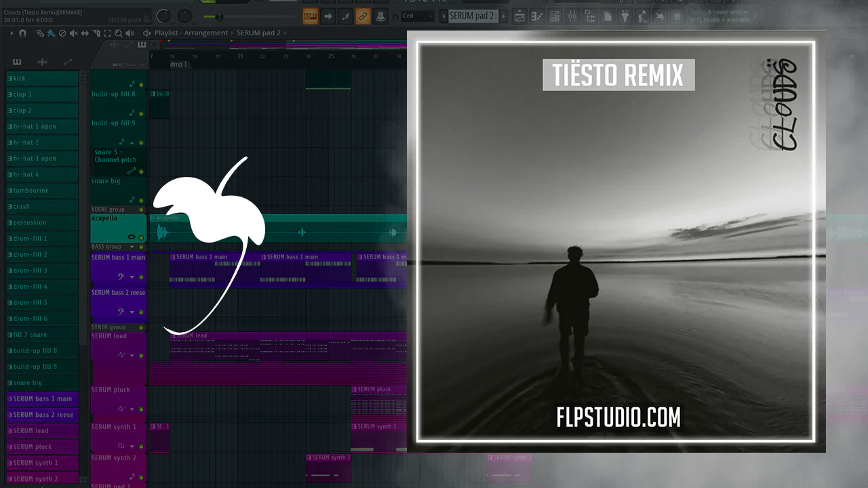868x488 pixels.
Task: Mute the snare big track
Action: [141, 201]
